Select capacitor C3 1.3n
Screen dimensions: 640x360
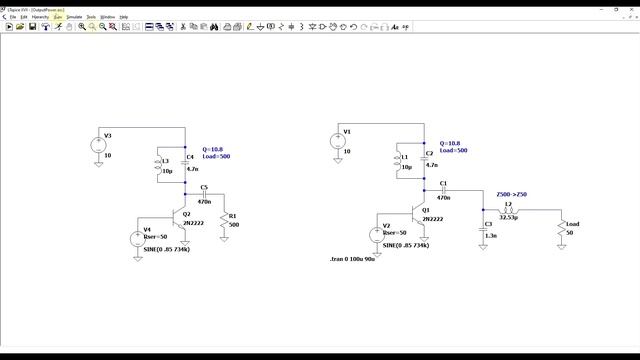coord(483,230)
